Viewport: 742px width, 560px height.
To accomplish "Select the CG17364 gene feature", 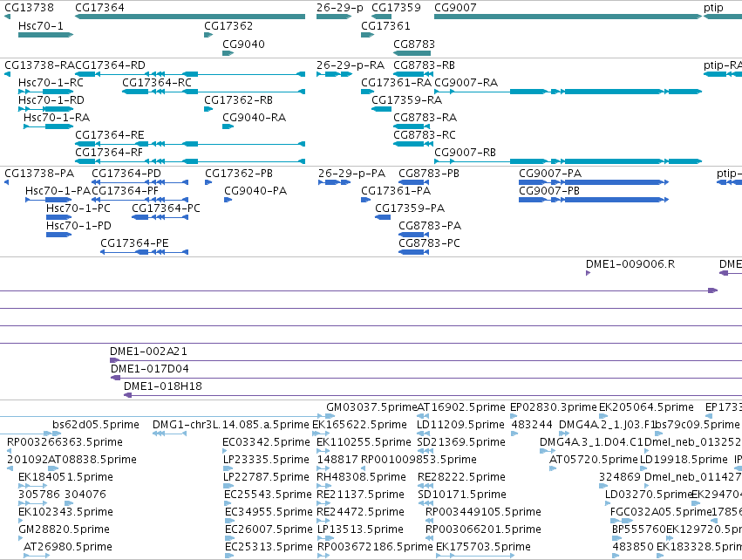I will pos(190,17).
